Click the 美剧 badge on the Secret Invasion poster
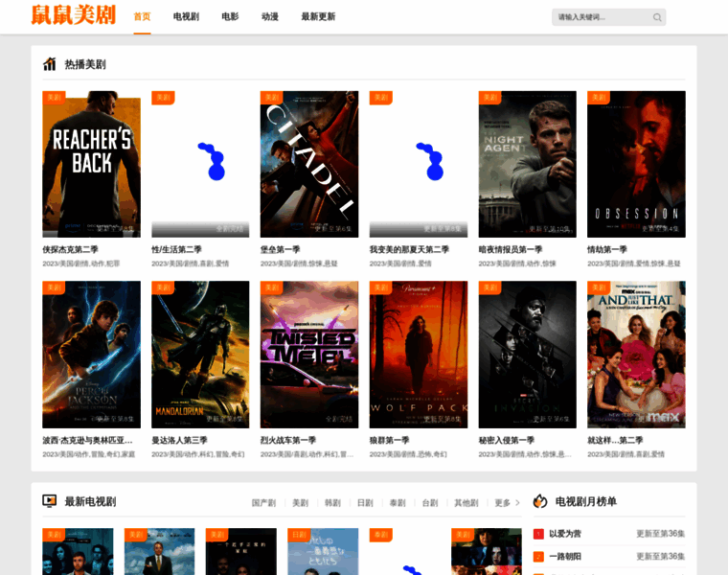Screen dimensions: 728x575 tap(490, 287)
